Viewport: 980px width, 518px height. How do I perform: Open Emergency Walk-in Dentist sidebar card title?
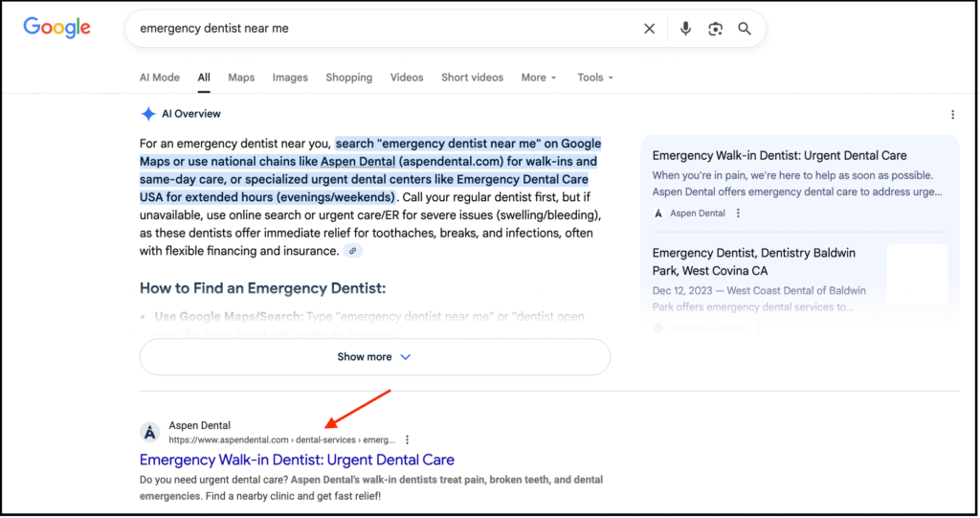pos(779,156)
